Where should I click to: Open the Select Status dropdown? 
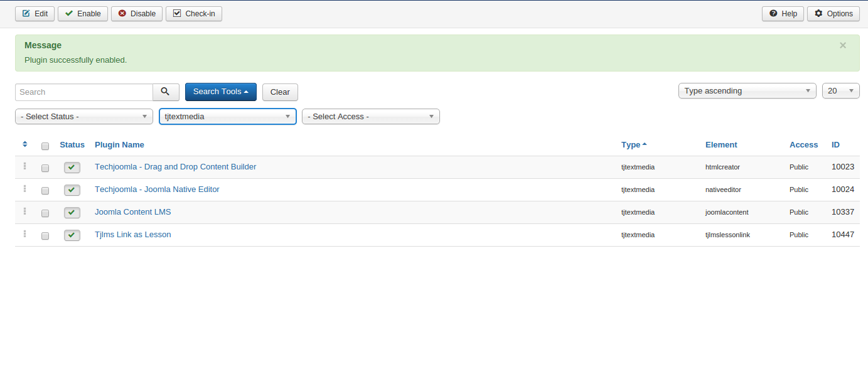pyautogui.click(x=84, y=117)
